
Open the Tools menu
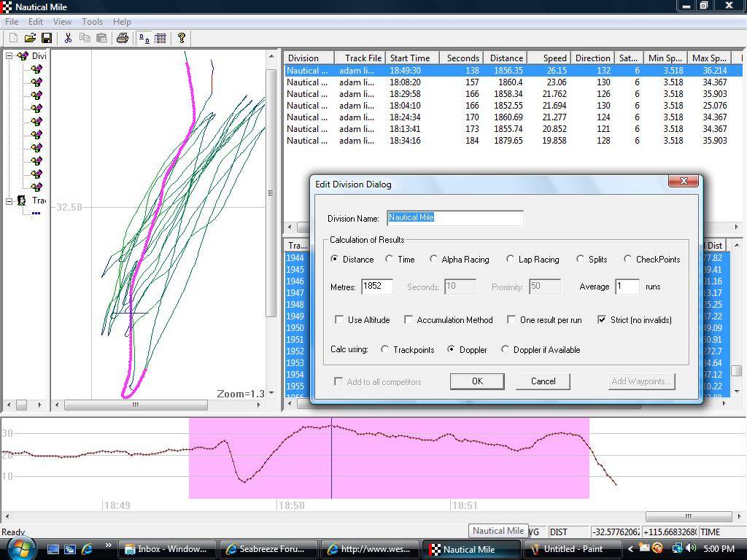(92, 22)
